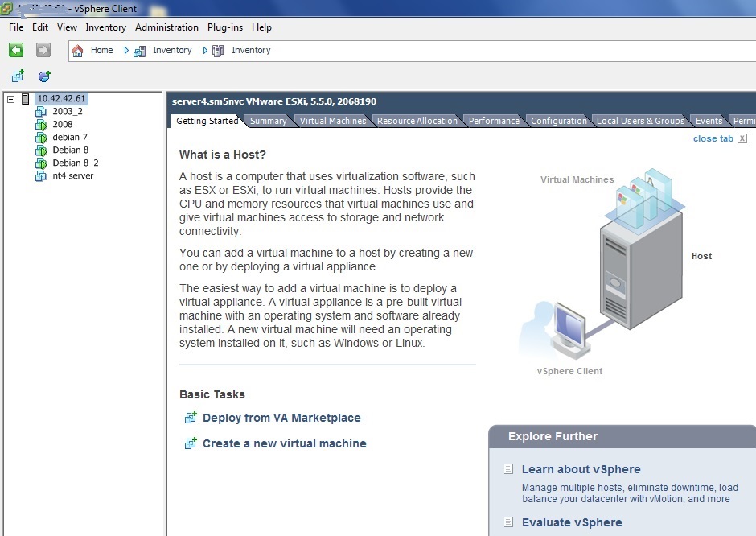Click the server4.sm5nvc VMware ESXi host title

click(274, 101)
